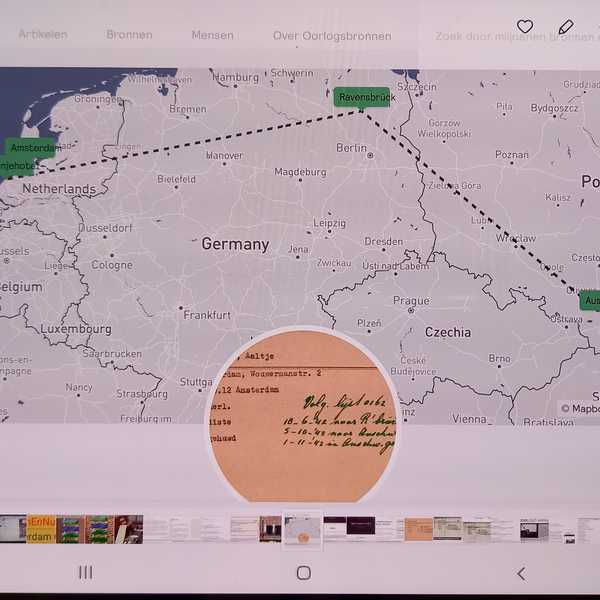
Task: Select the first thumbnail in the strip
Action: click(13, 529)
